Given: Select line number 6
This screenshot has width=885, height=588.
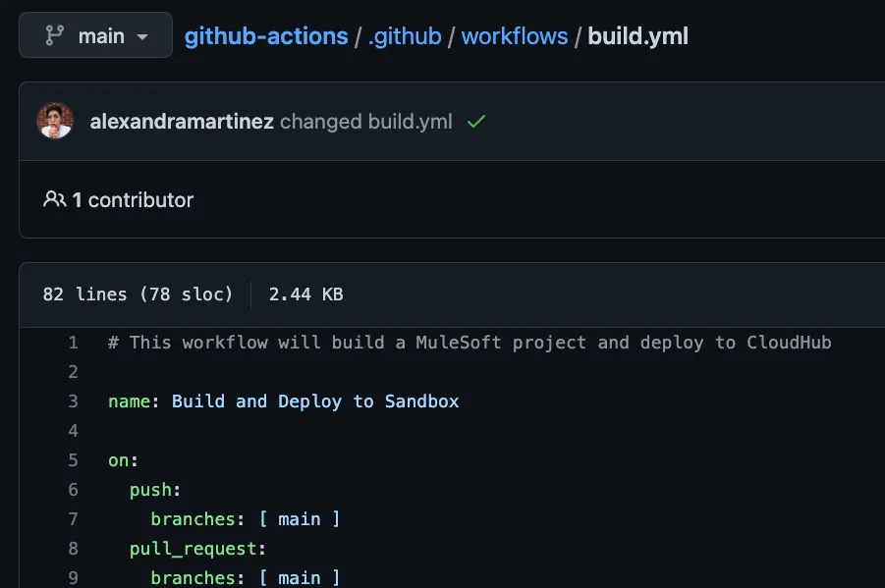Looking at the screenshot, I should (x=73, y=489).
